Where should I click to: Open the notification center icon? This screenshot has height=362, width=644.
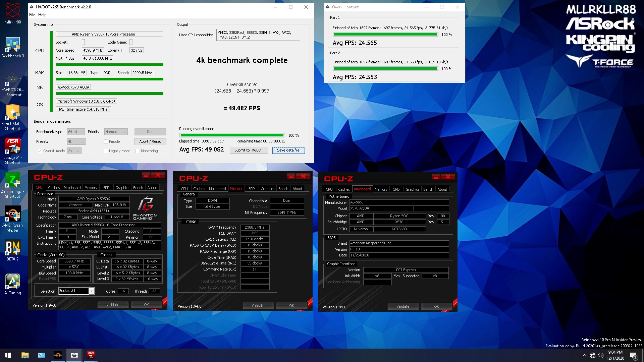pyautogui.click(x=633, y=356)
